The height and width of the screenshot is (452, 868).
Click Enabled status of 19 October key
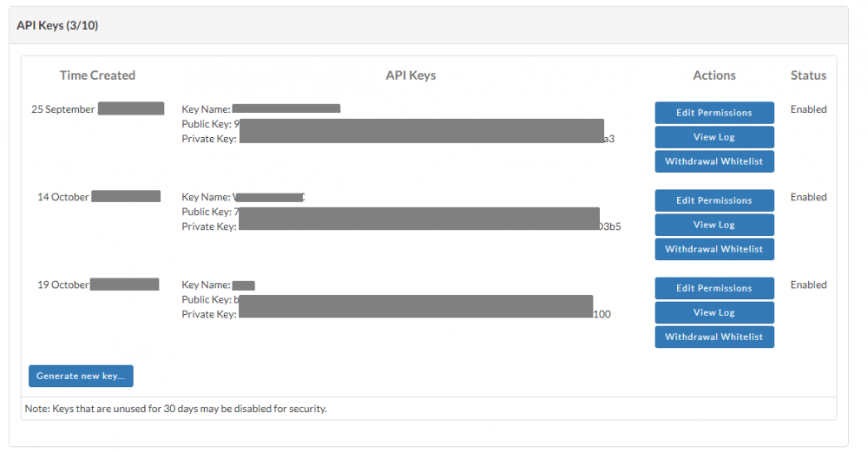[x=808, y=285]
